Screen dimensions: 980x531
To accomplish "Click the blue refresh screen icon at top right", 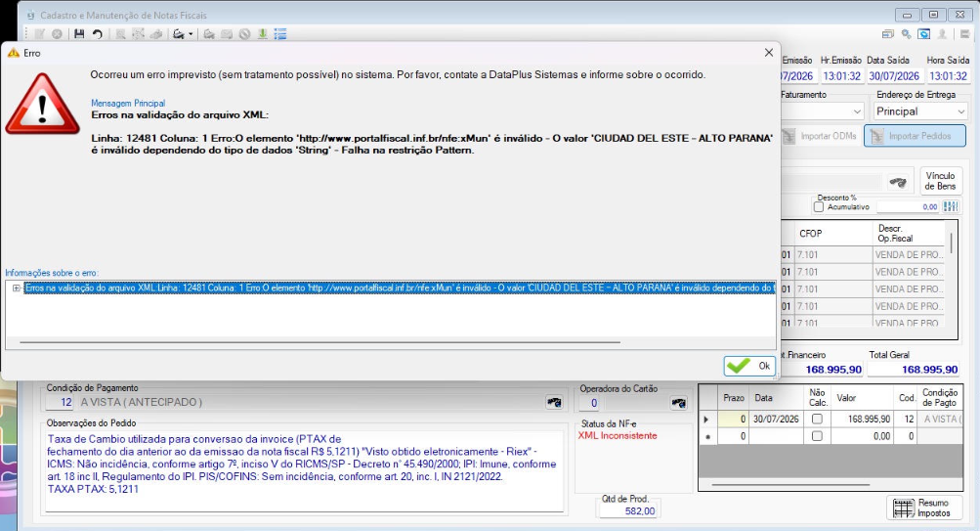I will click(x=923, y=34).
